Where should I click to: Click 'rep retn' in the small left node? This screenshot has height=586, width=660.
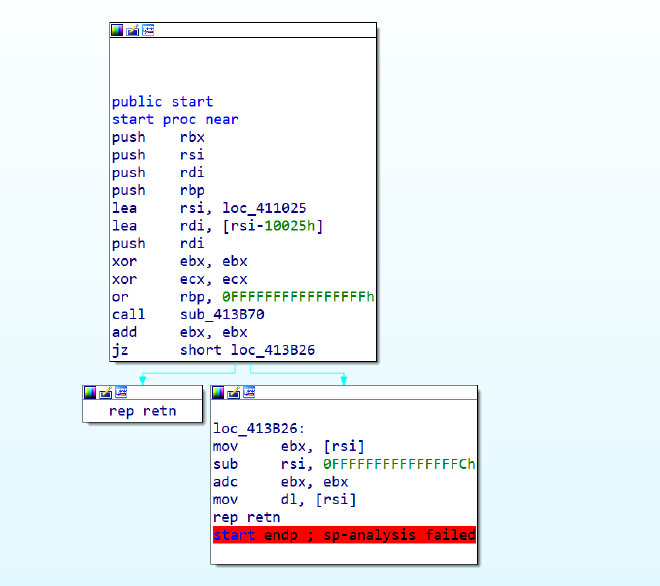point(142,411)
